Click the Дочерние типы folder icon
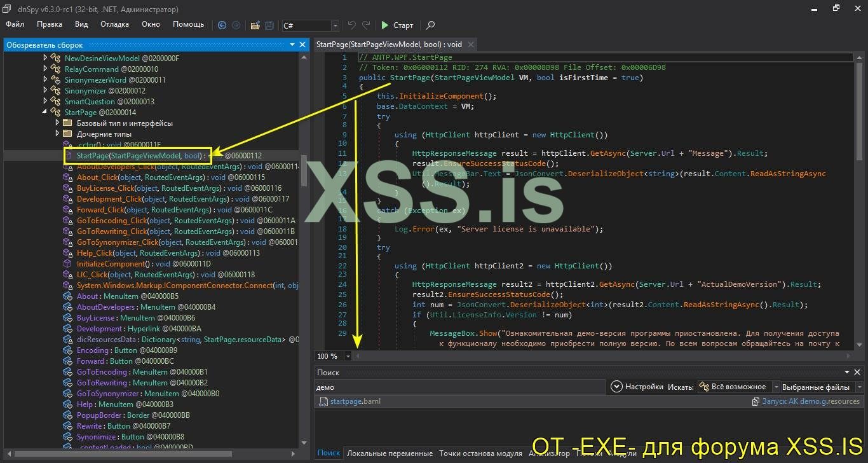 click(x=68, y=134)
